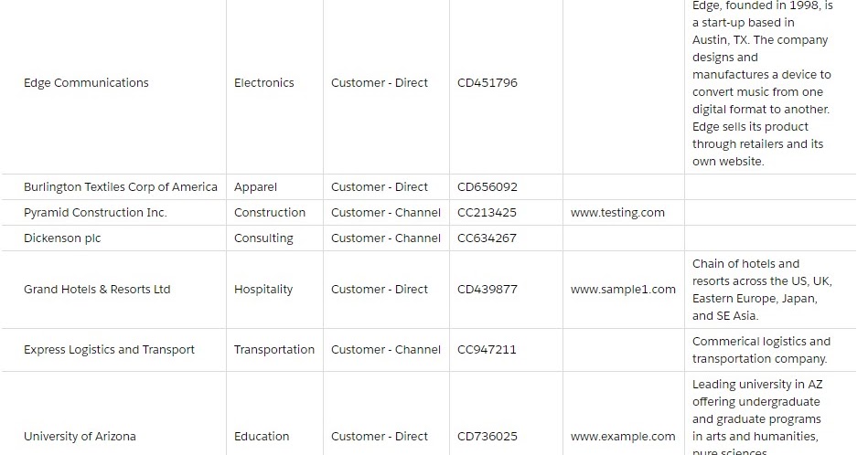Select the Pyramid Construction Inc. row name

tap(95, 212)
